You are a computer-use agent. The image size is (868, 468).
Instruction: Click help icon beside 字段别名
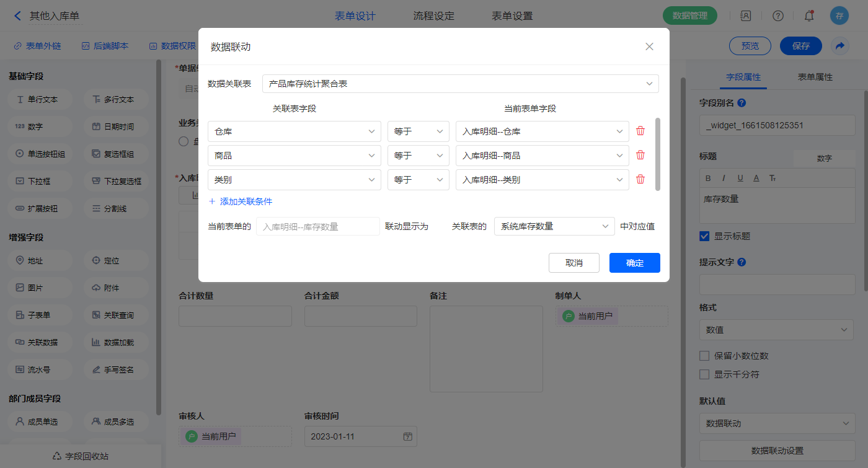pyautogui.click(x=742, y=103)
